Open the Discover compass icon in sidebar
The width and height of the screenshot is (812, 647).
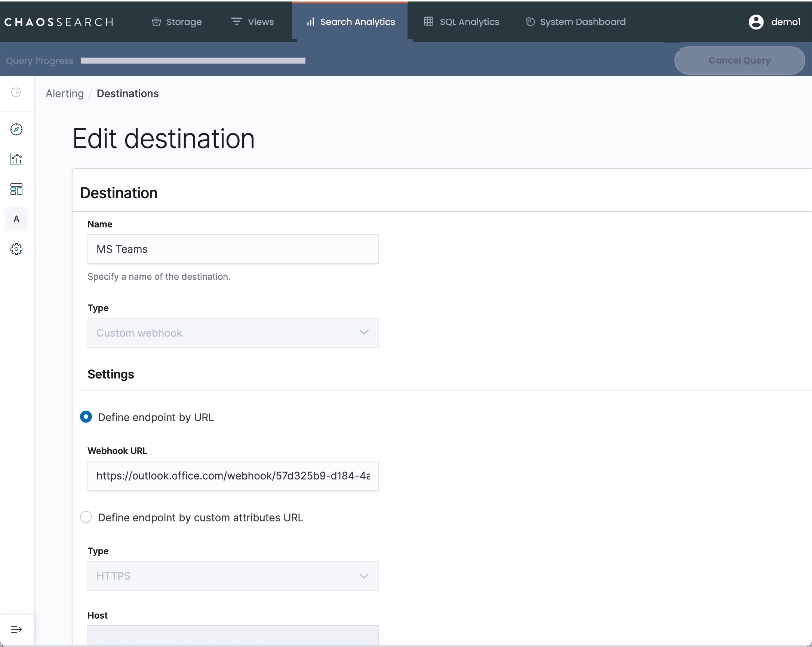point(16,129)
